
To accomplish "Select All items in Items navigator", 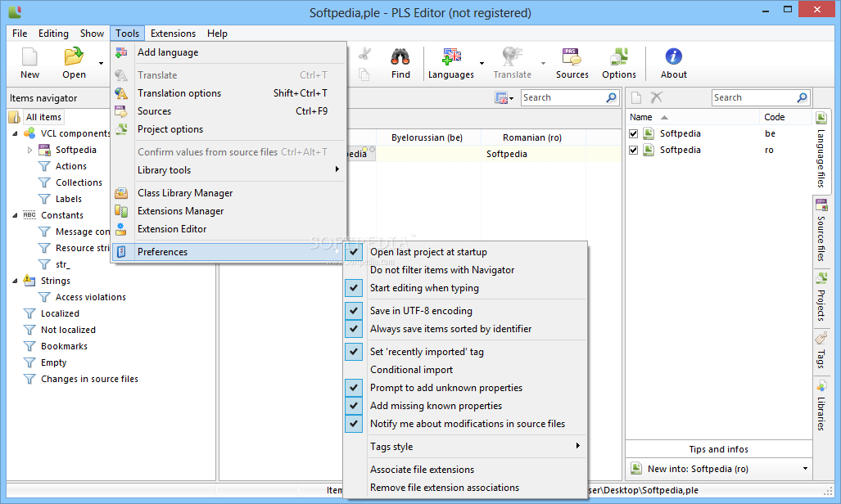I will 44,117.
